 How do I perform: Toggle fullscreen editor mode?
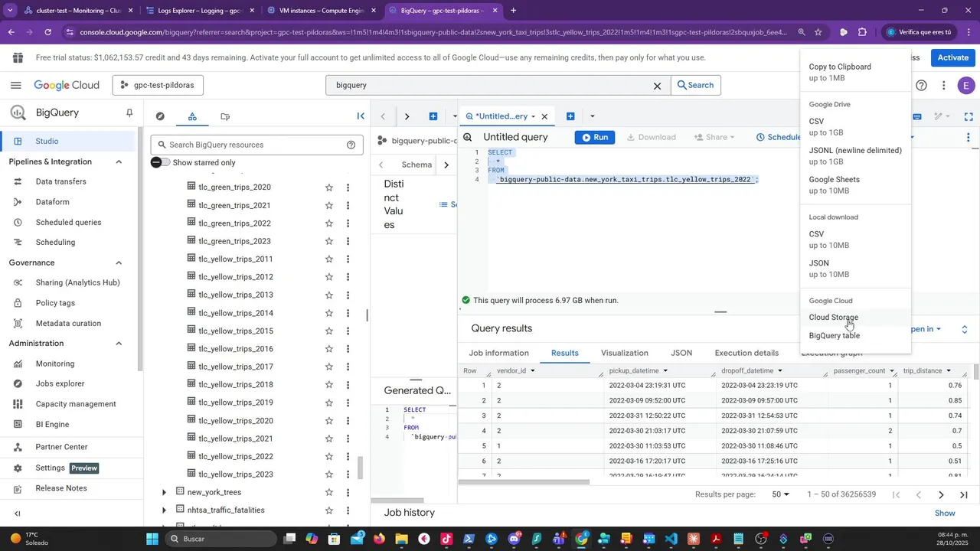[969, 116]
